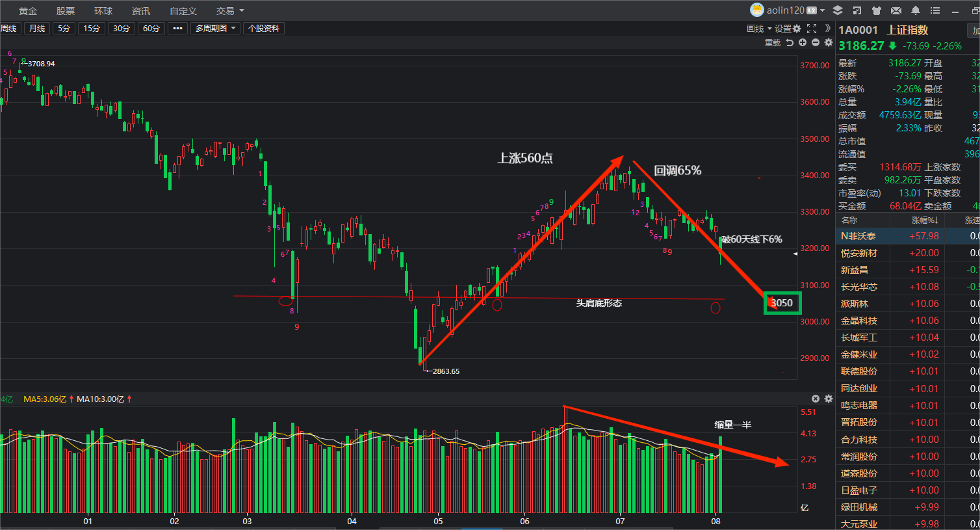This screenshot has width=980, height=530.
Task: Select the 长城军工 row
Action: click(x=908, y=338)
